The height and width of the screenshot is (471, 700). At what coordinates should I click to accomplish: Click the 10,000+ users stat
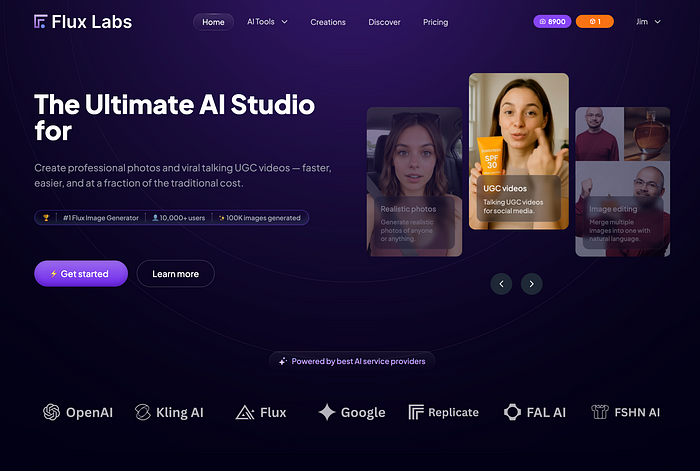click(179, 218)
